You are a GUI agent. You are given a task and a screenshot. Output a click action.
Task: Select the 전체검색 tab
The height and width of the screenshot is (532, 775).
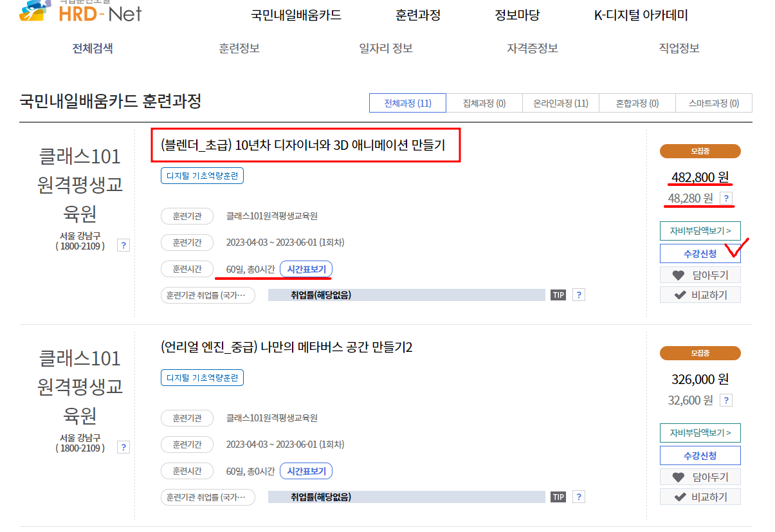(93, 48)
